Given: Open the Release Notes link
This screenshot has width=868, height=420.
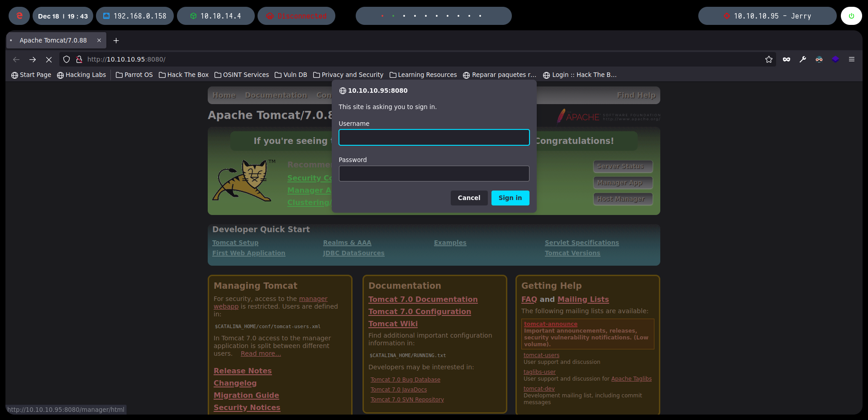Looking at the screenshot, I should (243, 371).
